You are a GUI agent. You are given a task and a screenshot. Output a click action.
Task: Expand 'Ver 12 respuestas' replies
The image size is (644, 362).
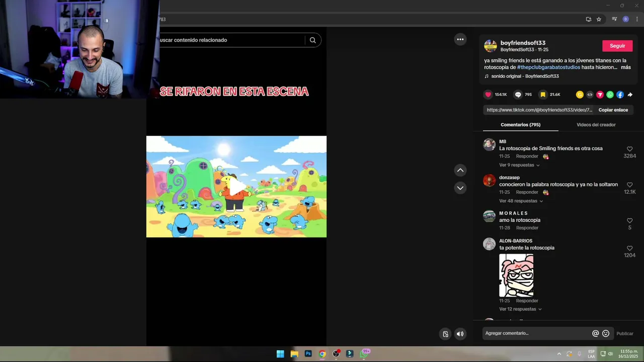tap(520, 309)
